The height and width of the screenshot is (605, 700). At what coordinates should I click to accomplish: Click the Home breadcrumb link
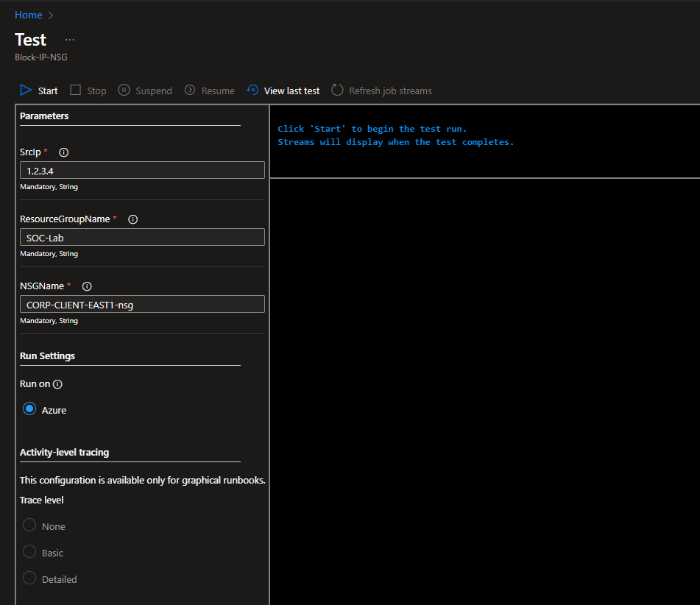tap(28, 15)
